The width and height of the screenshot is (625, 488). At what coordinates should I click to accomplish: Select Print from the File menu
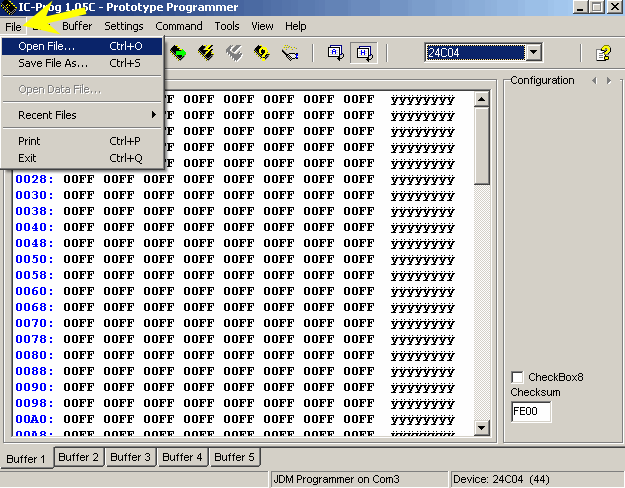click(82, 141)
